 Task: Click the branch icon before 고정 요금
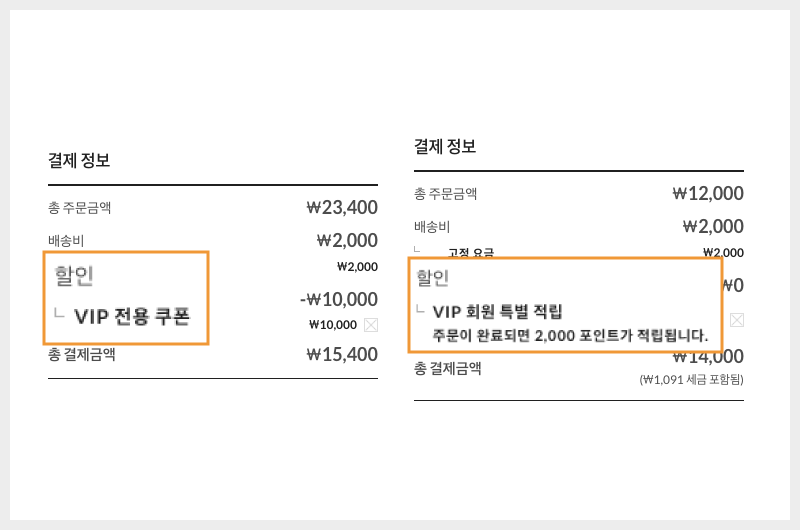click(420, 250)
